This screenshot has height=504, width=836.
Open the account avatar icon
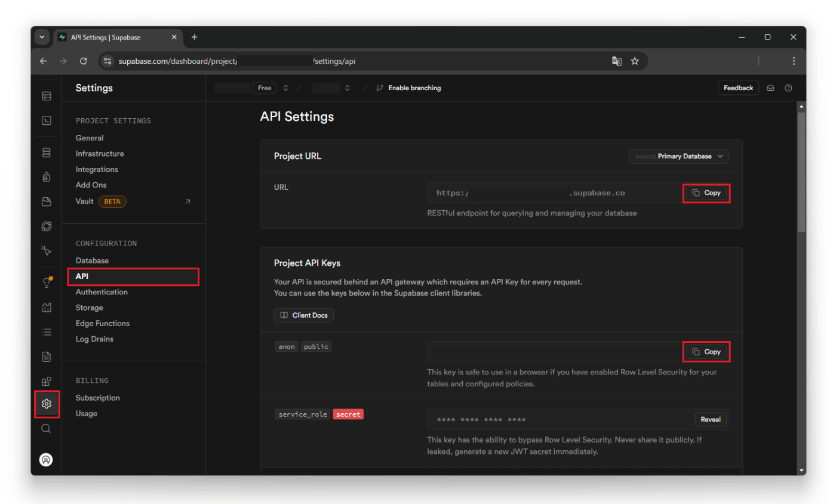pos(46,460)
